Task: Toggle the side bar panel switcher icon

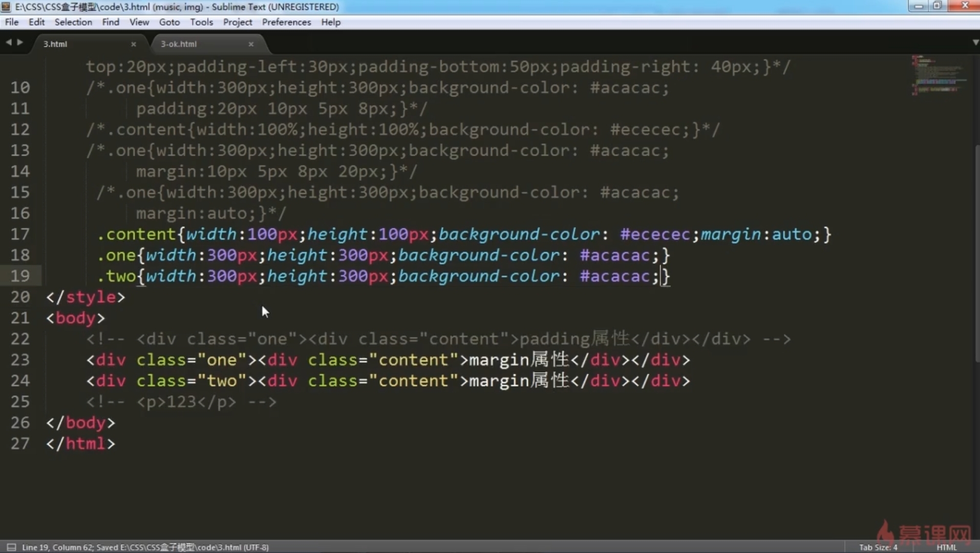Action: click(11, 547)
